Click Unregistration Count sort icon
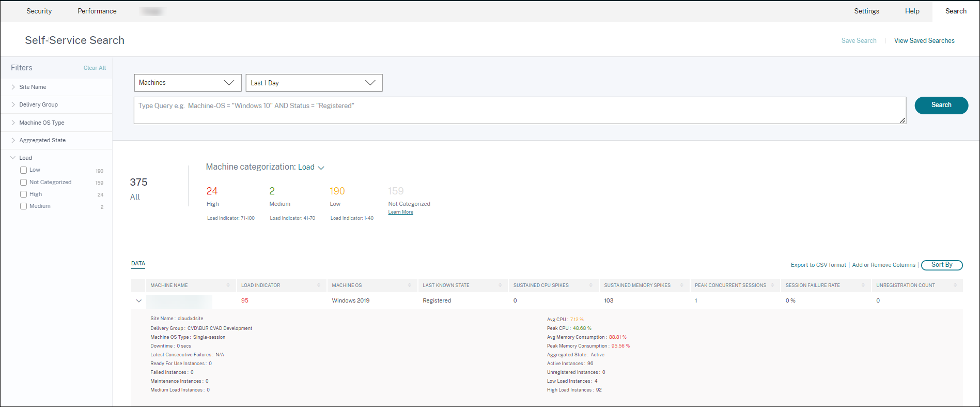 click(955, 285)
